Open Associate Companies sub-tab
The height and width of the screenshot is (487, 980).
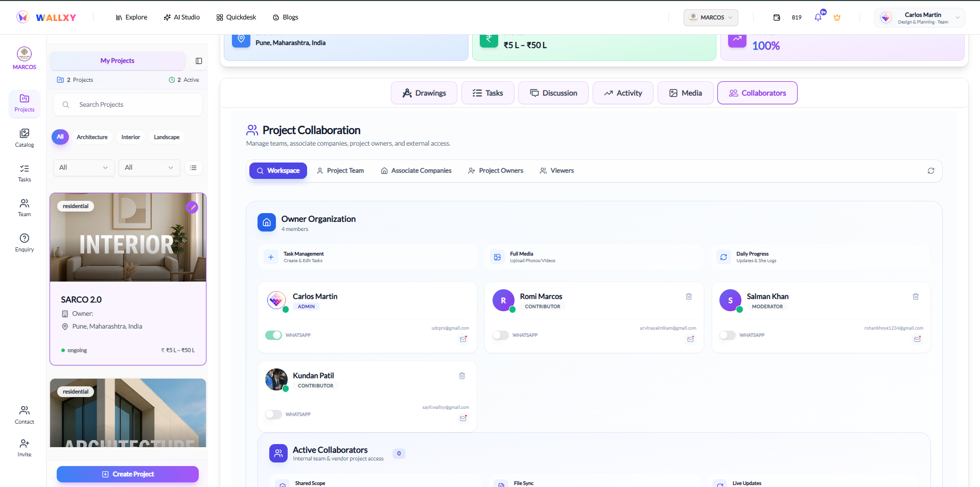tap(416, 171)
